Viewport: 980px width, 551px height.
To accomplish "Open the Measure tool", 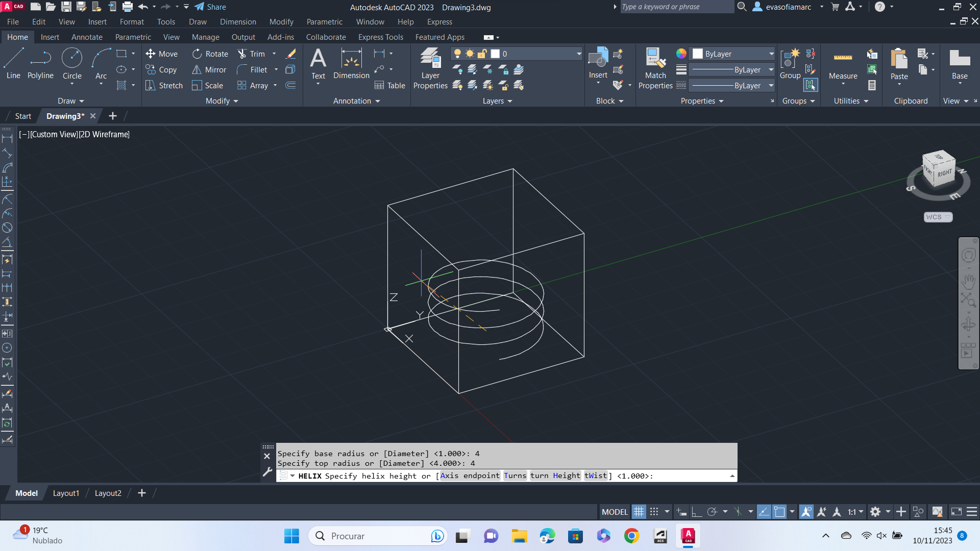I will pyautogui.click(x=843, y=65).
